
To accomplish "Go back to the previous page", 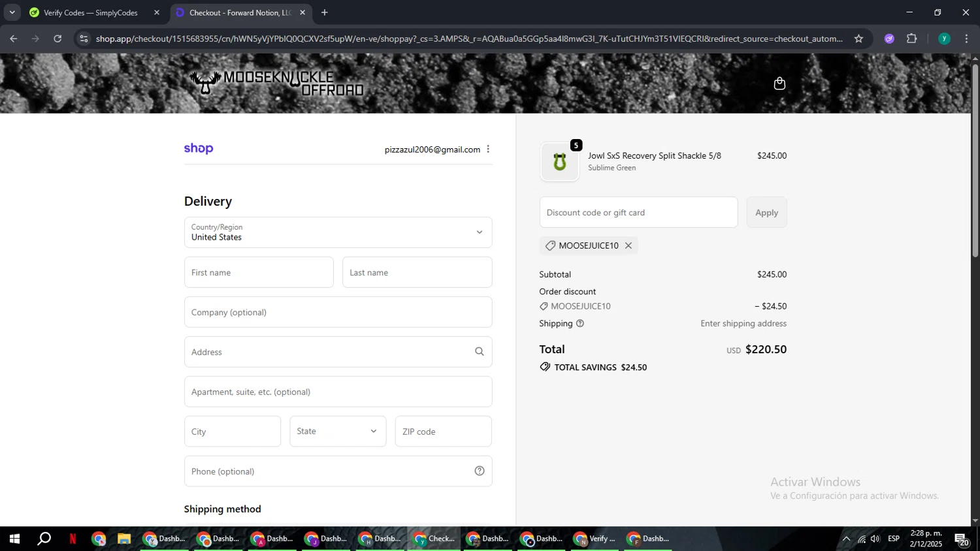I will (x=14, y=39).
